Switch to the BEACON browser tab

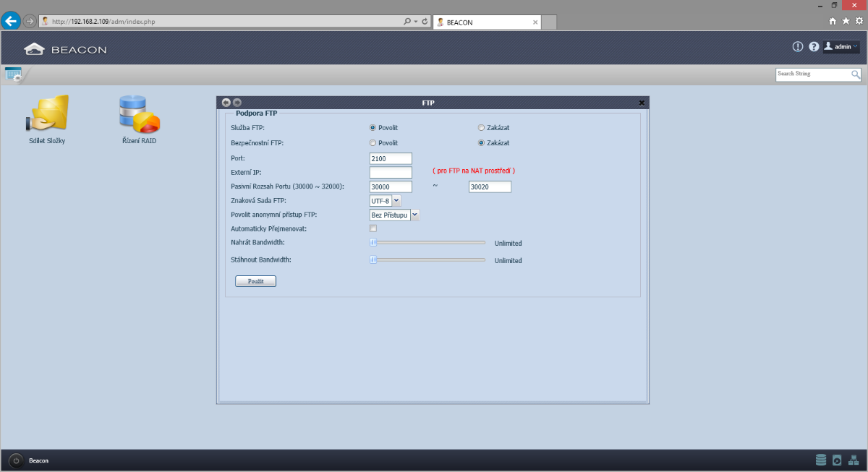[x=486, y=22]
